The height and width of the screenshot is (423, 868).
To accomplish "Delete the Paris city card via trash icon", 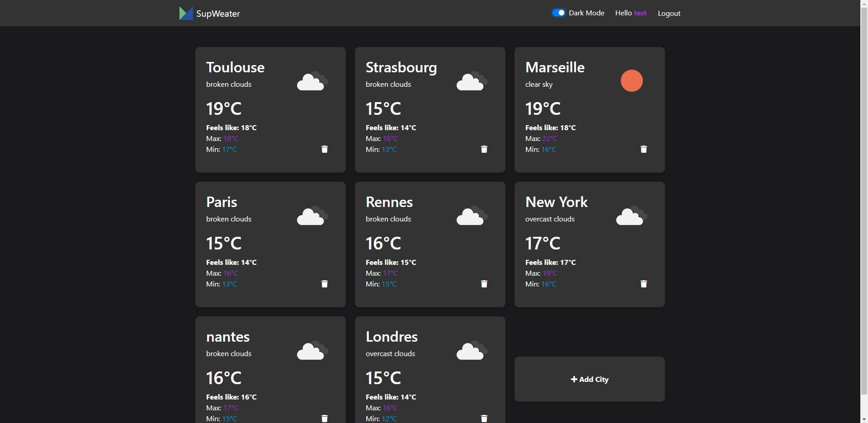I will click(x=324, y=284).
